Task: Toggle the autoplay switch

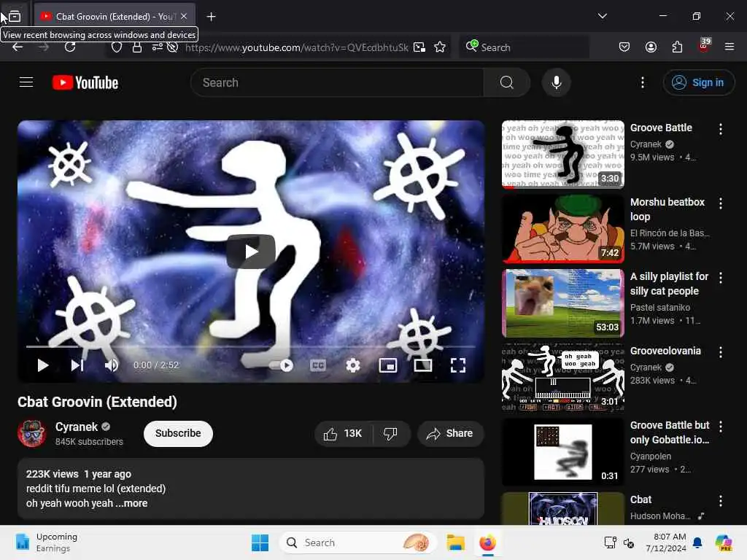Action: coord(282,365)
